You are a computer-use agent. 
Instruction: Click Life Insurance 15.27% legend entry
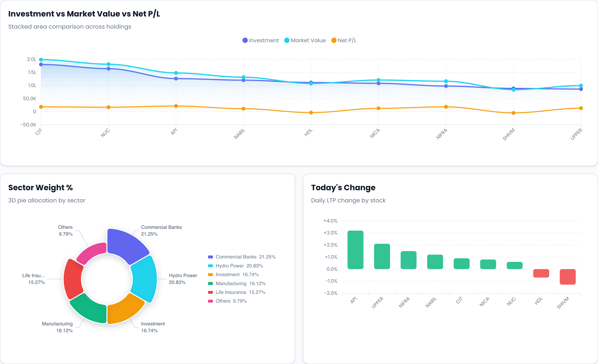click(237, 292)
